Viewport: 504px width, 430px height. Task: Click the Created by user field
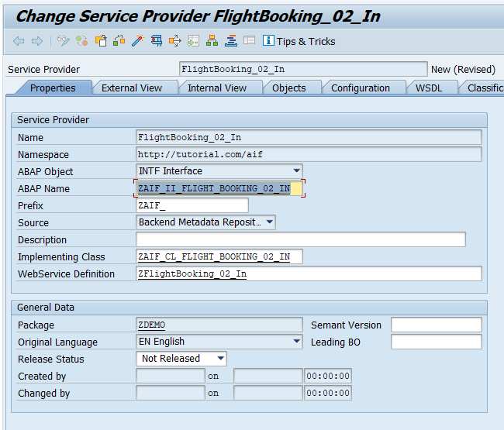[171, 376]
